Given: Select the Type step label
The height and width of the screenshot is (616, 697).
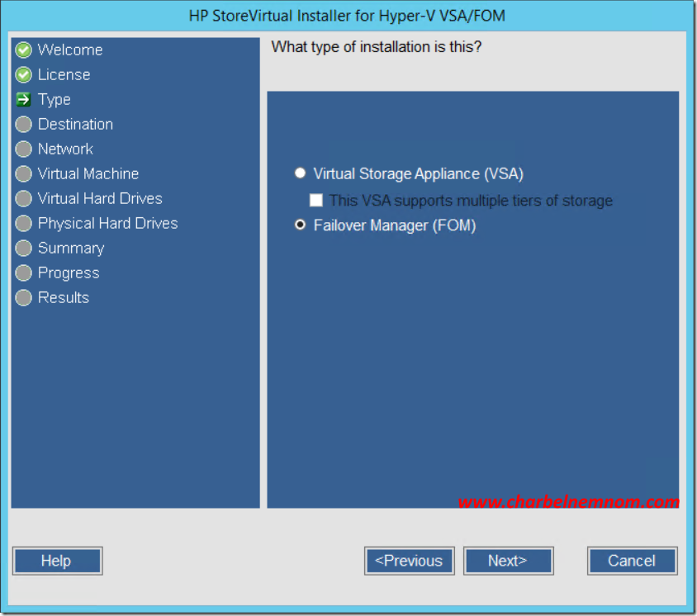Looking at the screenshot, I should [x=55, y=100].
